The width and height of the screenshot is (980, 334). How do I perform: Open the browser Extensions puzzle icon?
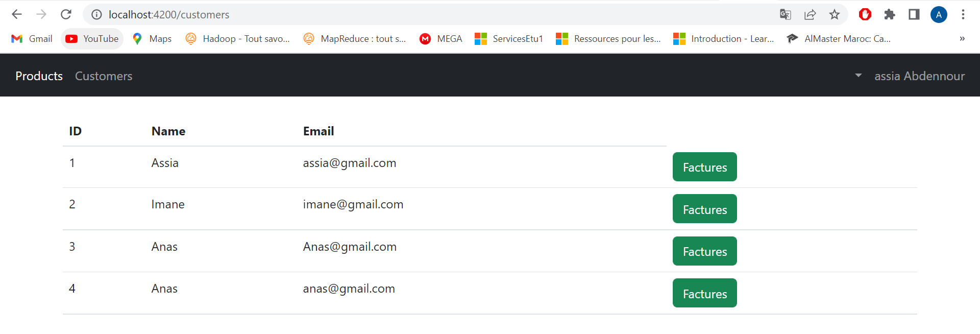pos(890,14)
